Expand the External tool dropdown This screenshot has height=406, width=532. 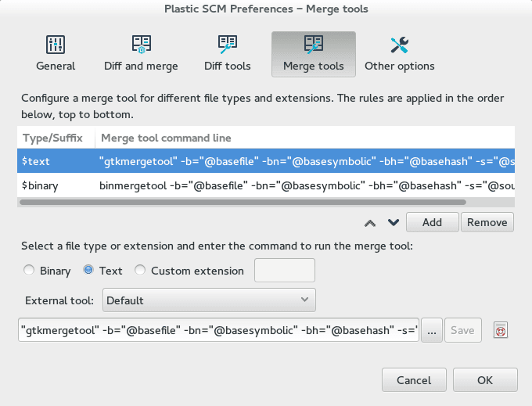tap(209, 300)
